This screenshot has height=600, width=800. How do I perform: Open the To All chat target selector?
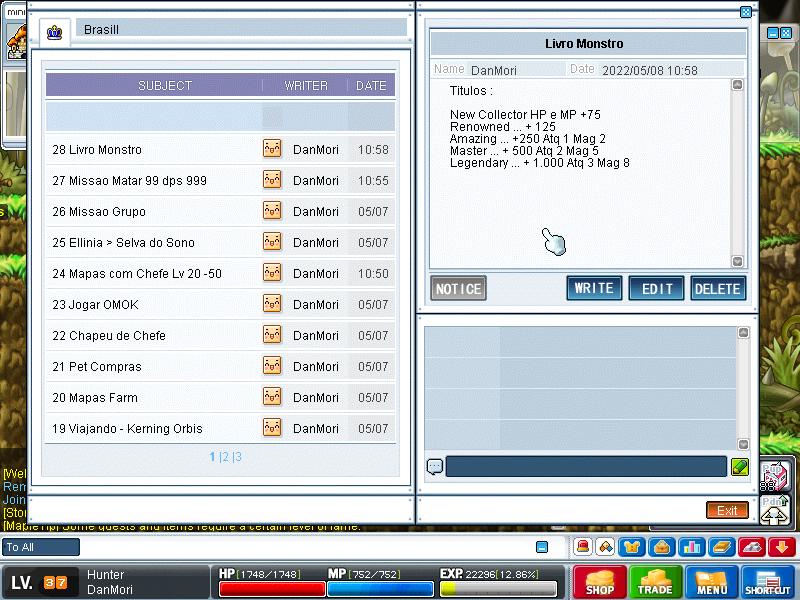coord(41,547)
